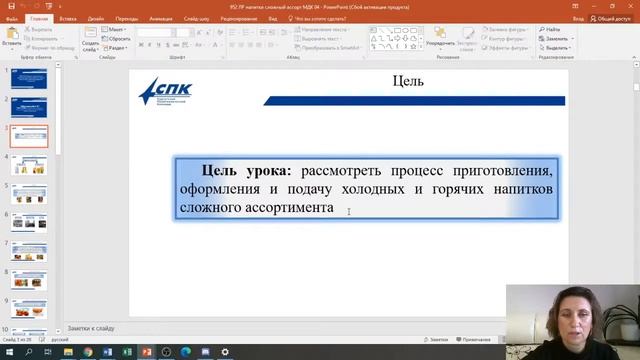This screenshot has width=640, height=360.
Task: Open Task View on the taskbar
Action: [x=48, y=351]
